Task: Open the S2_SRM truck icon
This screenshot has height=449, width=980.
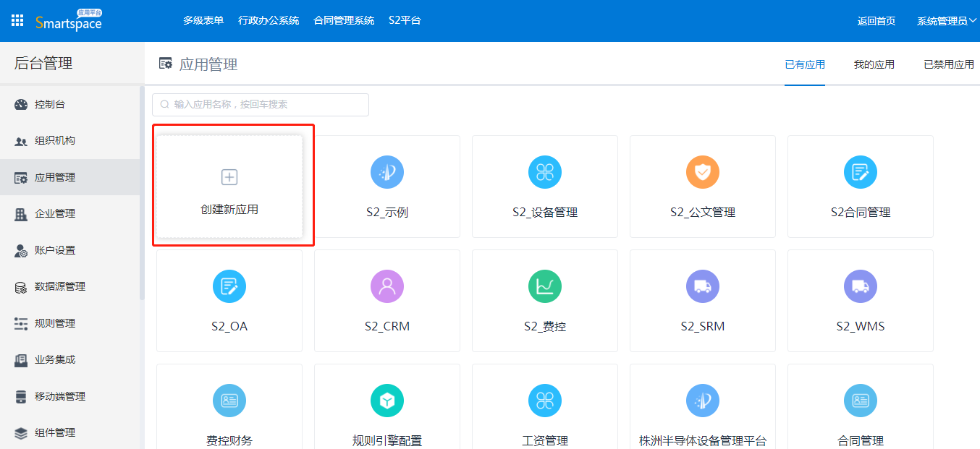Action: (x=703, y=286)
